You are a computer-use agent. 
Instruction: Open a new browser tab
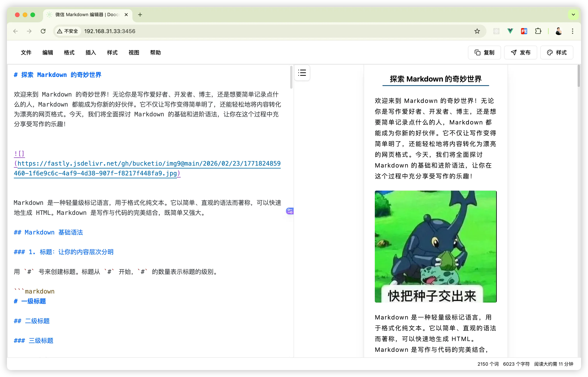140,15
